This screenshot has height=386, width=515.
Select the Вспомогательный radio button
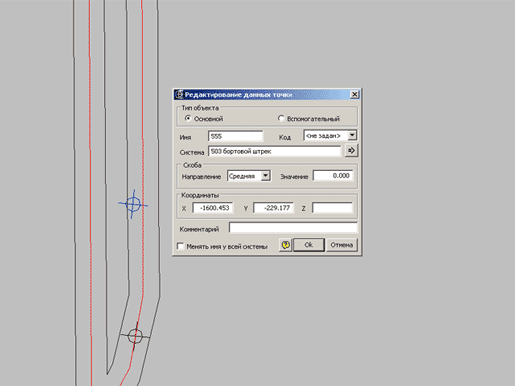pyautogui.click(x=281, y=118)
